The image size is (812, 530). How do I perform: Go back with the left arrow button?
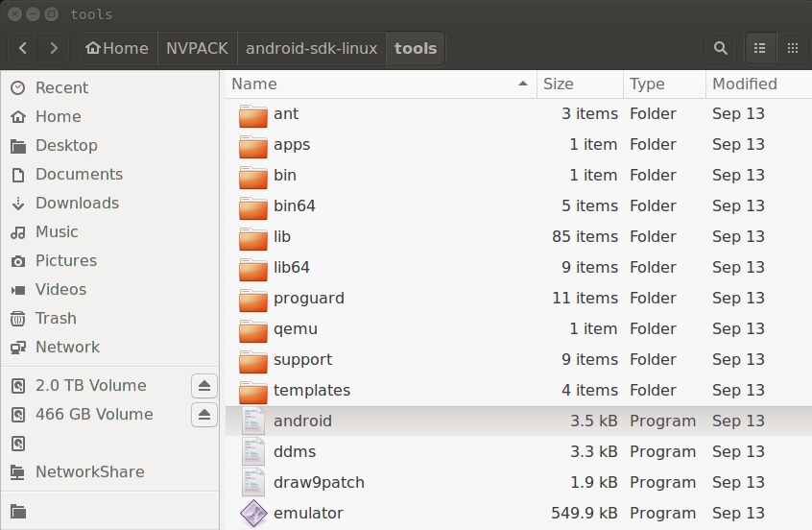(x=23, y=48)
